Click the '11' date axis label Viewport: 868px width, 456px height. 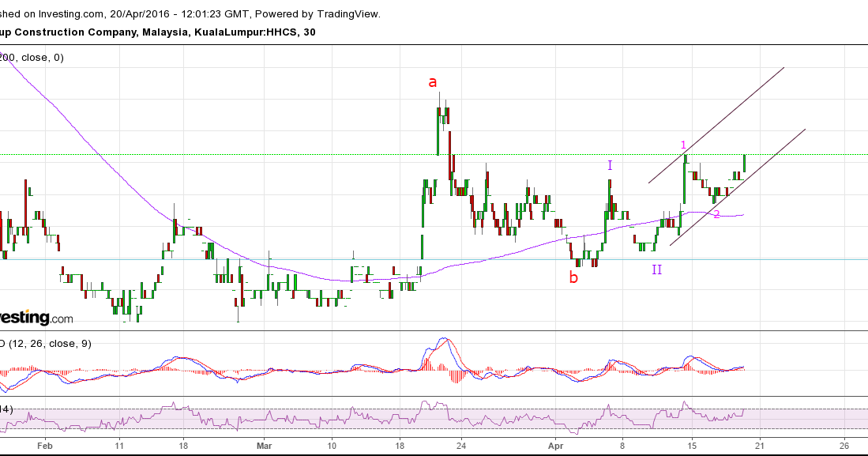pyautogui.click(x=119, y=446)
